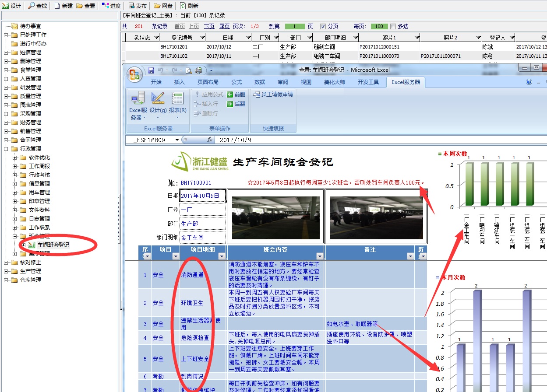Open the 项目明细 column filter dropdown
Screen dimensions: 547x392
coord(221,256)
